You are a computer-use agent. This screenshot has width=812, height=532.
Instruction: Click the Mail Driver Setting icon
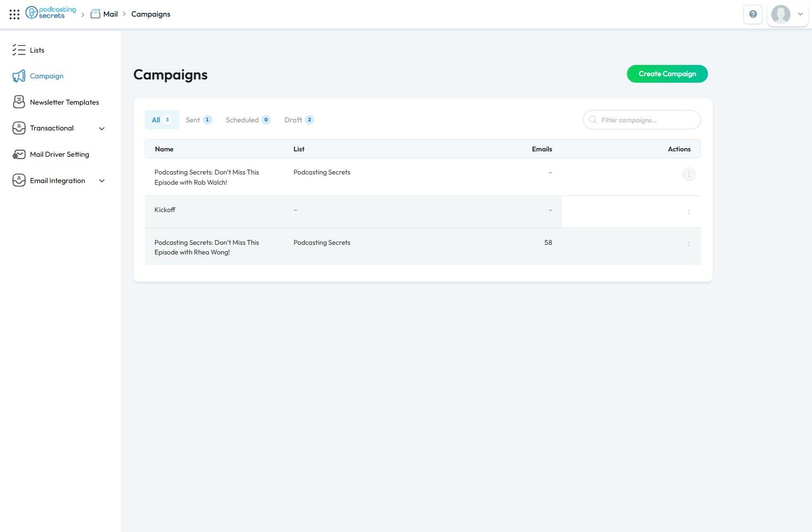click(x=19, y=155)
